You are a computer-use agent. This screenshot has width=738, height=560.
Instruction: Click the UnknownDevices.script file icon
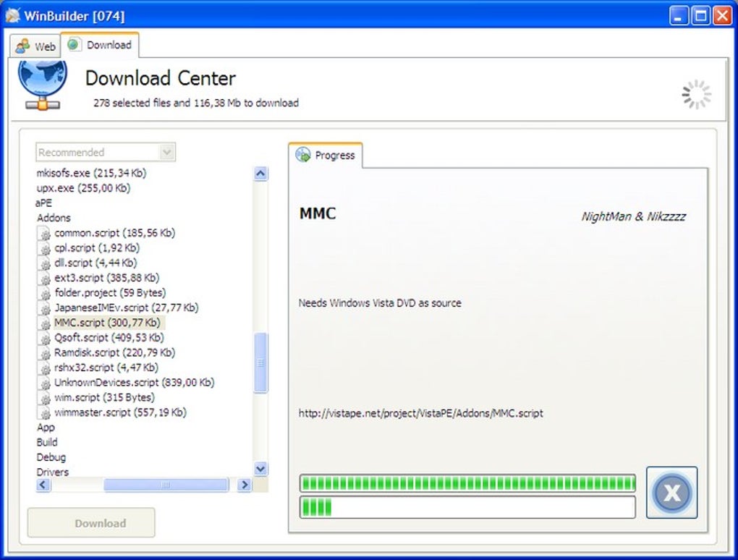44,383
